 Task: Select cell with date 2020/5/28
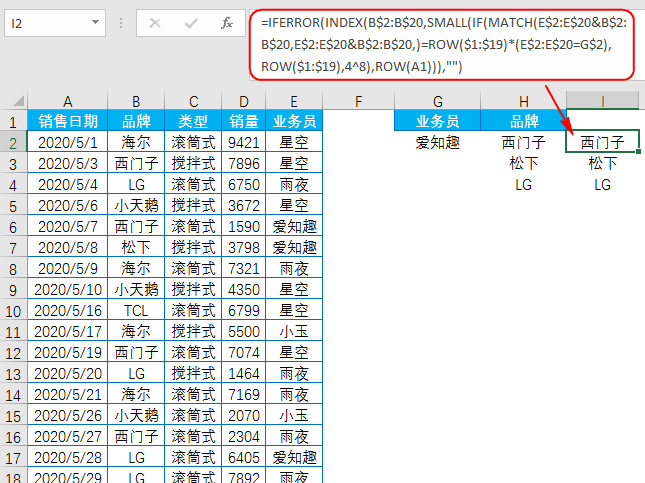click(68, 457)
